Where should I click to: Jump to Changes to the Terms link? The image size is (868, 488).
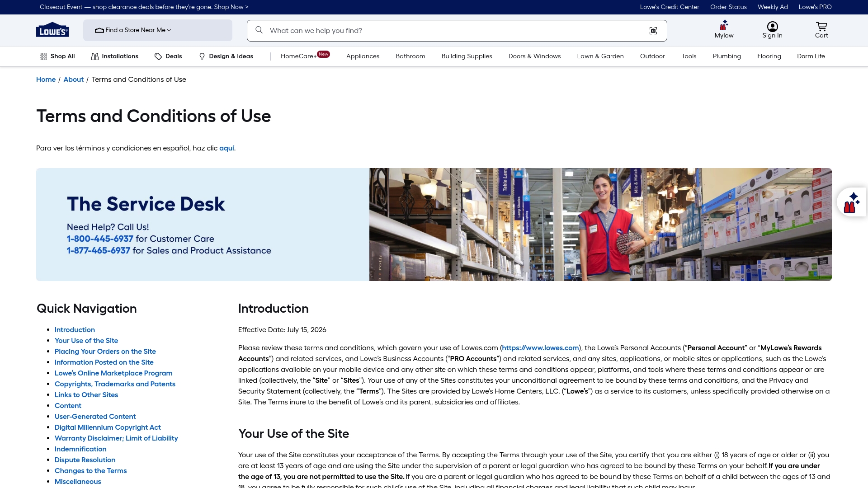[x=90, y=471]
